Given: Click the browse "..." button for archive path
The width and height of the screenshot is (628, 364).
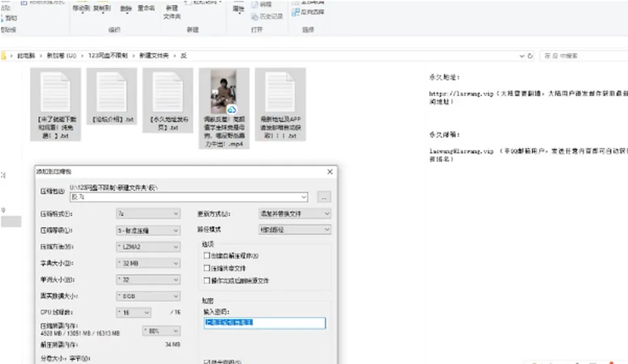Looking at the screenshot, I should click(x=324, y=197).
